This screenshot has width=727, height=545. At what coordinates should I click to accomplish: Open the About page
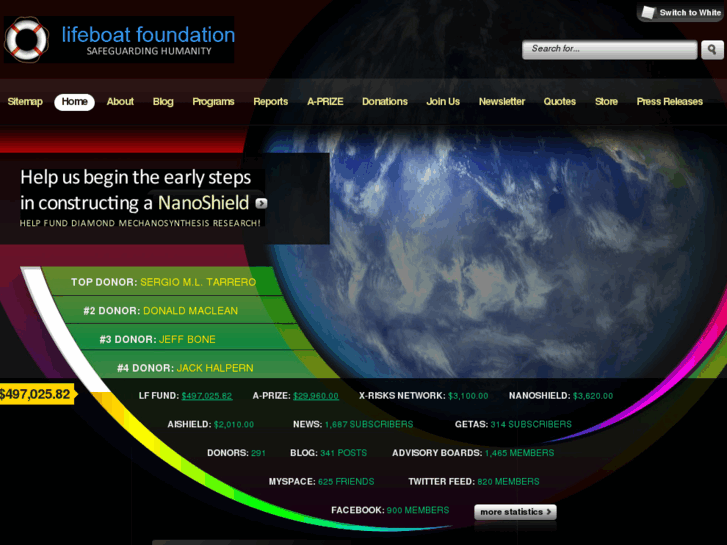[x=120, y=102]
